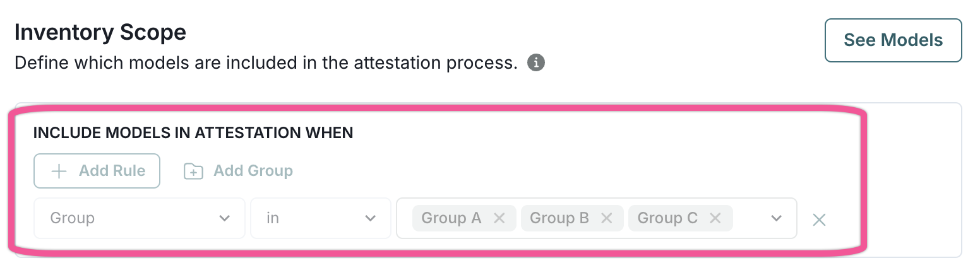Select the Group C chip label
The width and height of the screenshot is (980, 280).
point(667,218)
